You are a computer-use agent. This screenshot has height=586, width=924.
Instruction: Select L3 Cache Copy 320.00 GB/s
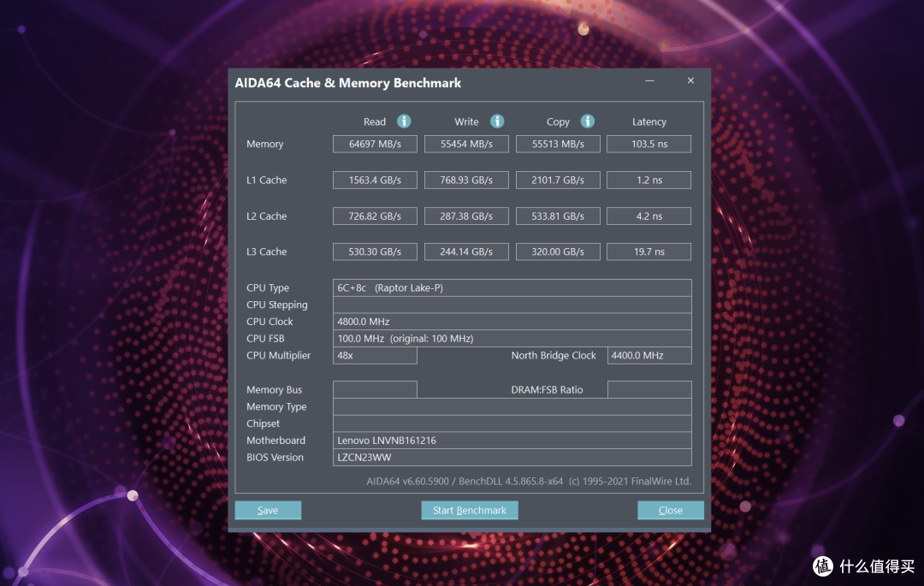pyautogui.click(x=558, y=252)
